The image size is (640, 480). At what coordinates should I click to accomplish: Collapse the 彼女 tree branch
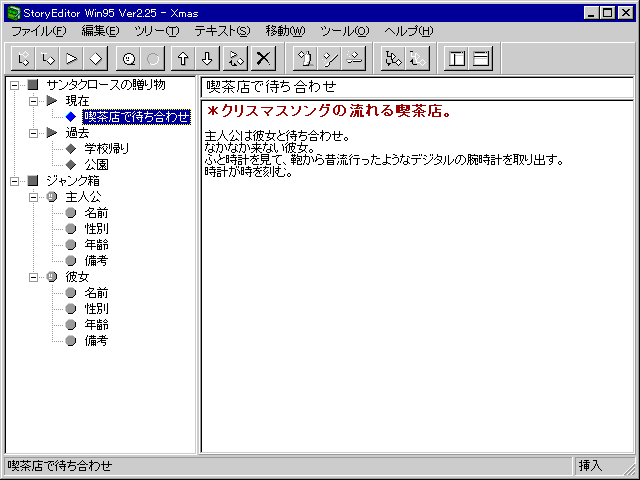[33, 277]
